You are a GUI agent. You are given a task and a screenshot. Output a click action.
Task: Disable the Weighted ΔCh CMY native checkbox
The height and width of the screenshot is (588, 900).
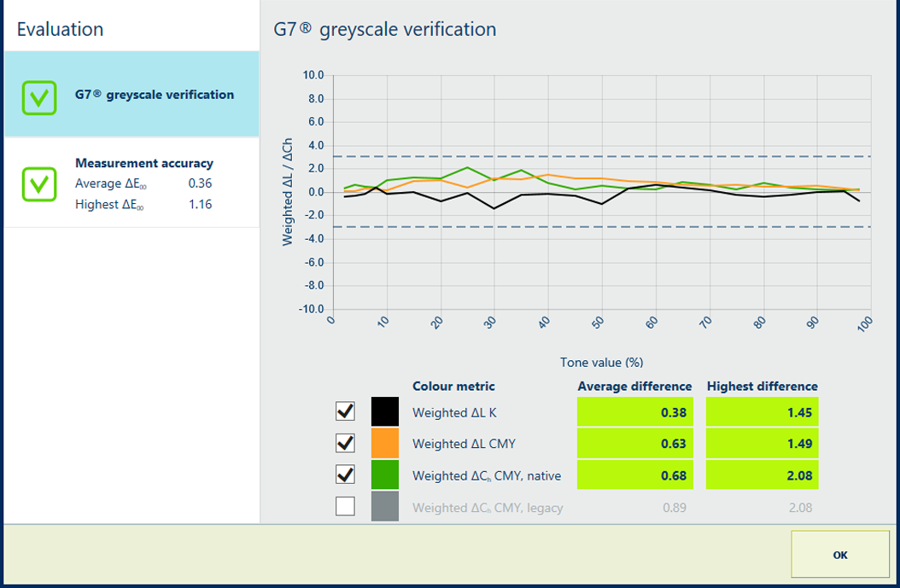(345, 474)
